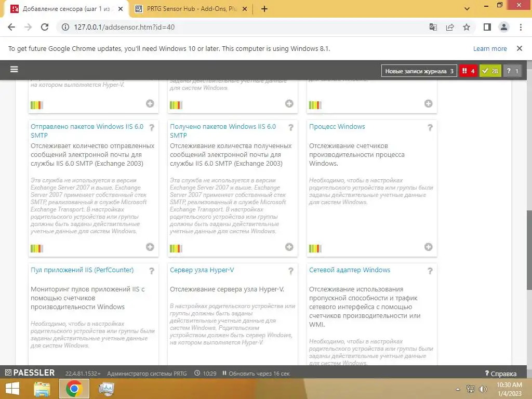Open Windows Start menu
532x399 pixels.
[12, 389]
